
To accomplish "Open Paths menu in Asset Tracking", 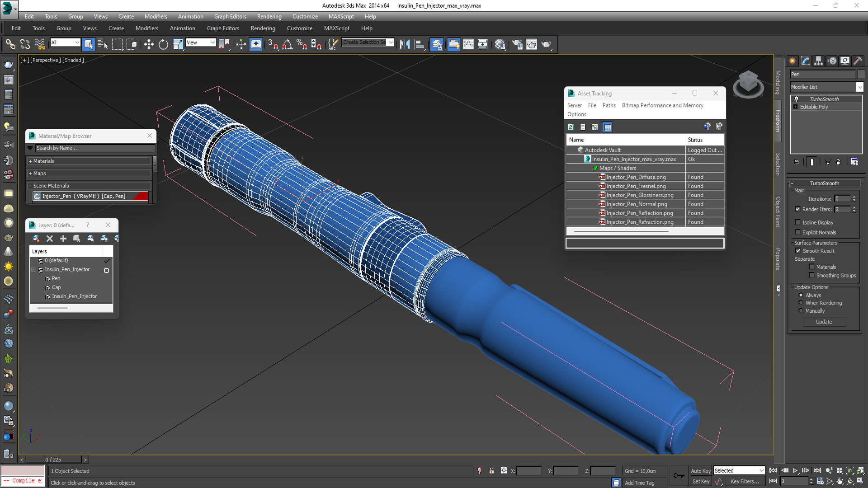I will 609,105.
